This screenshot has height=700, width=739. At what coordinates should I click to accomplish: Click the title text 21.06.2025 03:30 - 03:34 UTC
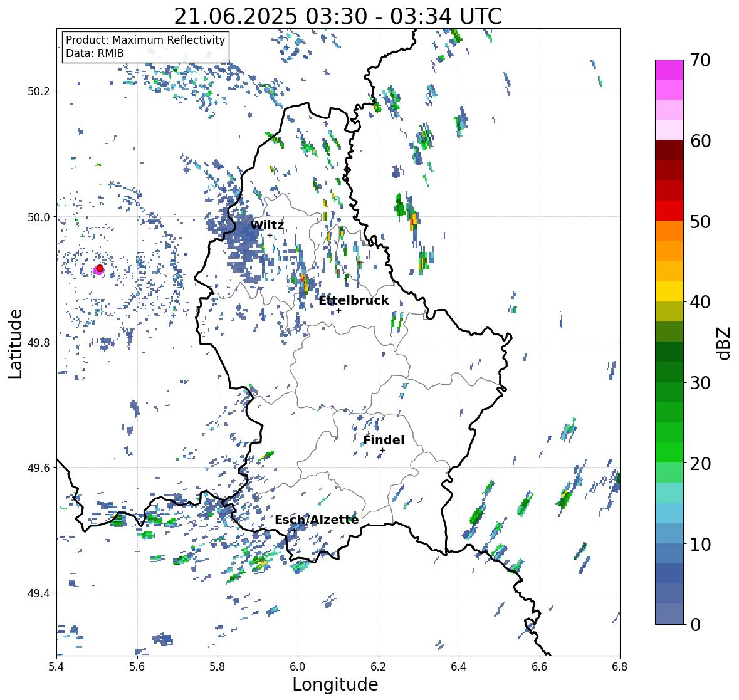[338, 16]
